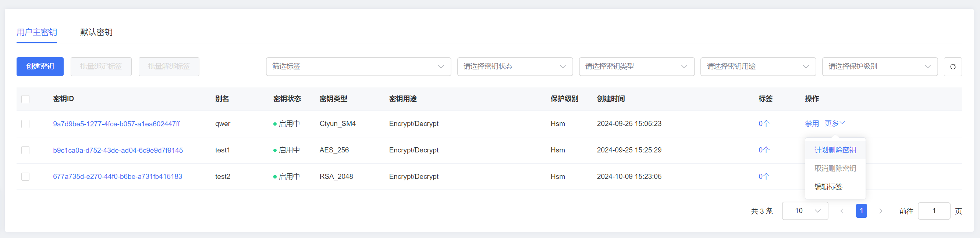Select page number 1 button
This screenshot has height=238, width=980.
coord(861,211)
